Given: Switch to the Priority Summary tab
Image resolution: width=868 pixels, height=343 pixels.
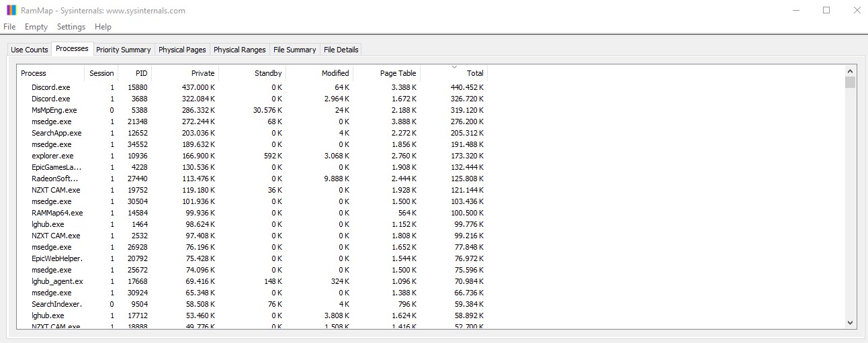Looking at the screenshot, I should tap(124, 50).
